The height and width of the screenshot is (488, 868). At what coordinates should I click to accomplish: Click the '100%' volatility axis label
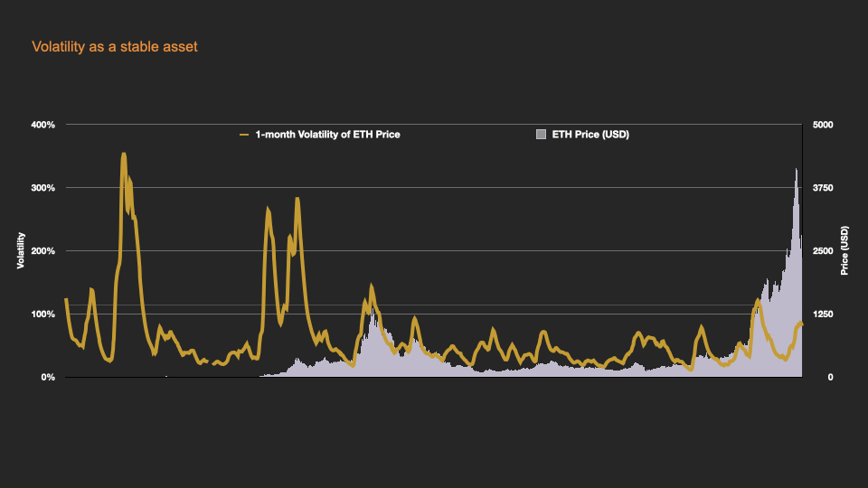(43, 314)
